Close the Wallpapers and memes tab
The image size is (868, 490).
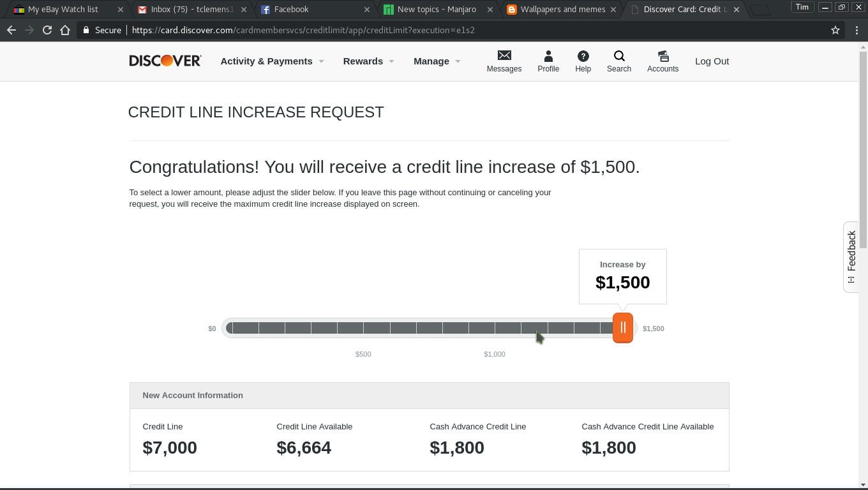click(x=613, y=10)
